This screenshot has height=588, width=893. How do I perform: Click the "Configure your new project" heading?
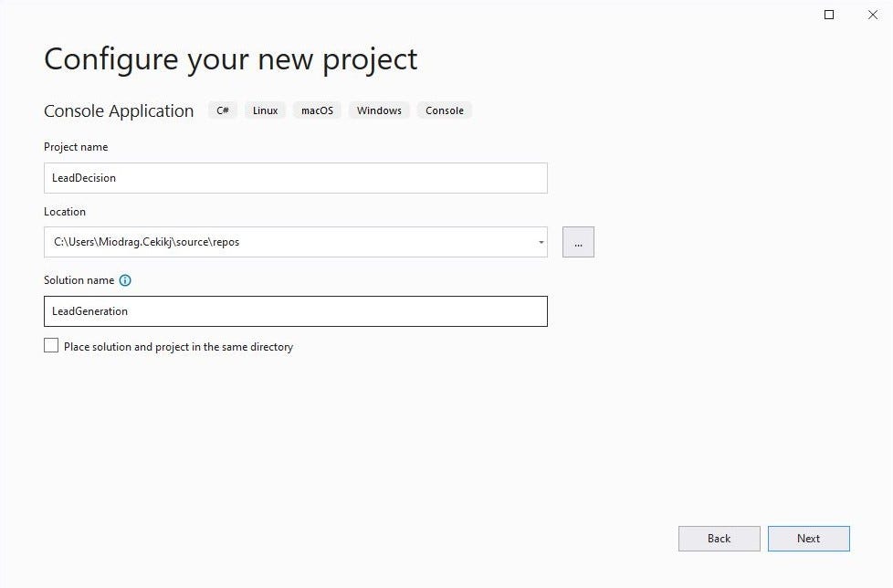231,59
